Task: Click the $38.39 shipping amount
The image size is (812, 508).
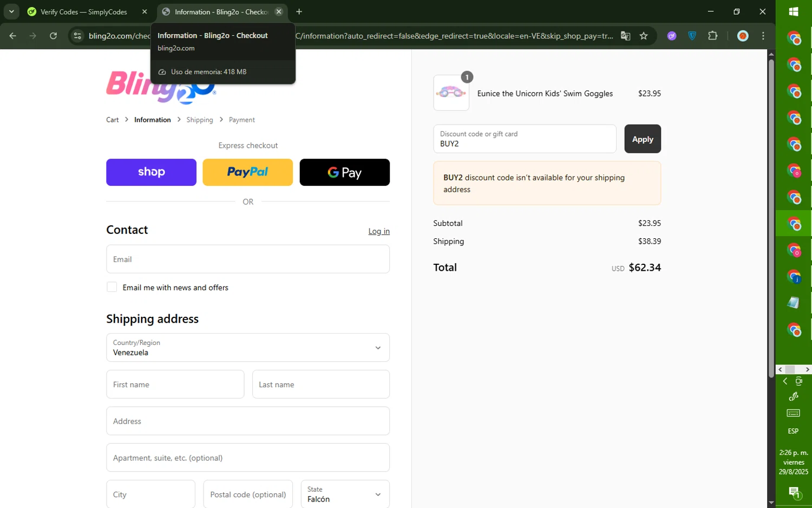Action: (650, 241)
